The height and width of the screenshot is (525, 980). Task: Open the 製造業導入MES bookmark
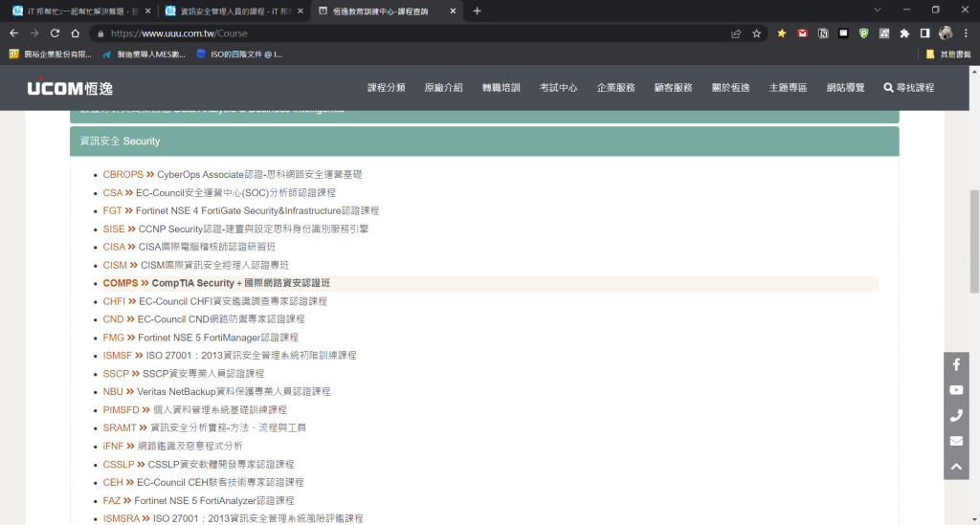click(x=145, y=55)
